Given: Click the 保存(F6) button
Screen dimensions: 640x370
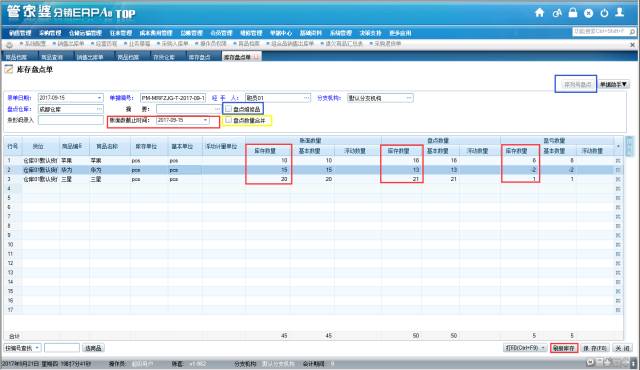Looking at the screenshot, I should pyautogui.click(x=595, y=348).
